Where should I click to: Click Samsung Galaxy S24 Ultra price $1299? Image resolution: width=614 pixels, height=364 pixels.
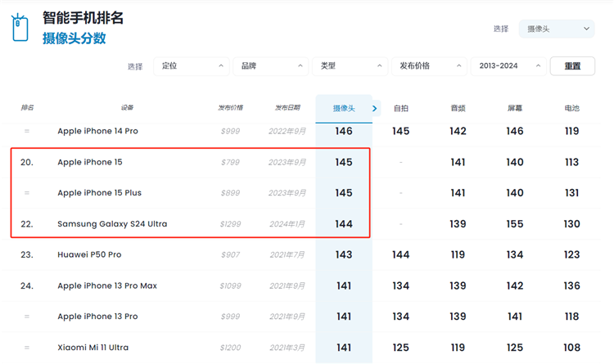[230, 224]
